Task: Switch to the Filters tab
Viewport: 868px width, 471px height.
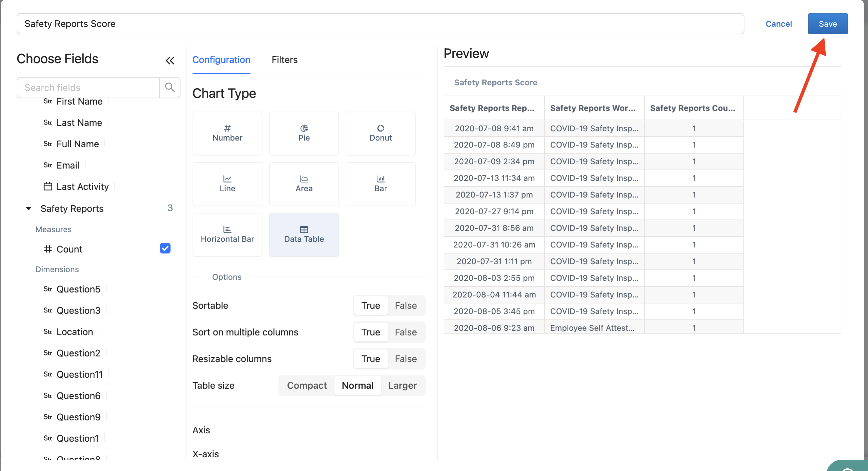Action: pos(284,60)
